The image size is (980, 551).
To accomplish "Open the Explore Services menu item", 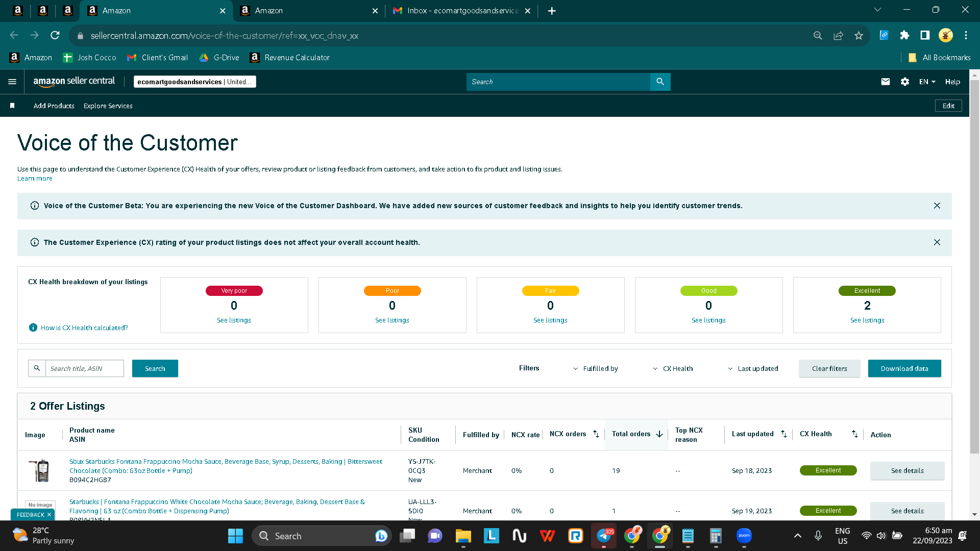I will point(108,106).
